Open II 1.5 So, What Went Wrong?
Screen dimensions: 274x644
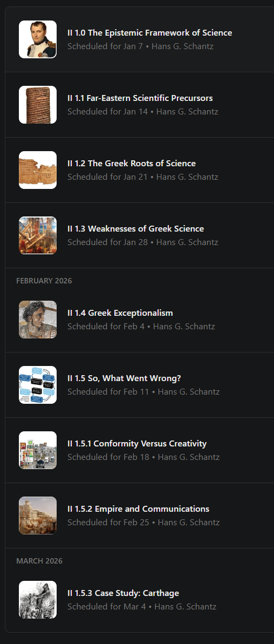[124, 378]
